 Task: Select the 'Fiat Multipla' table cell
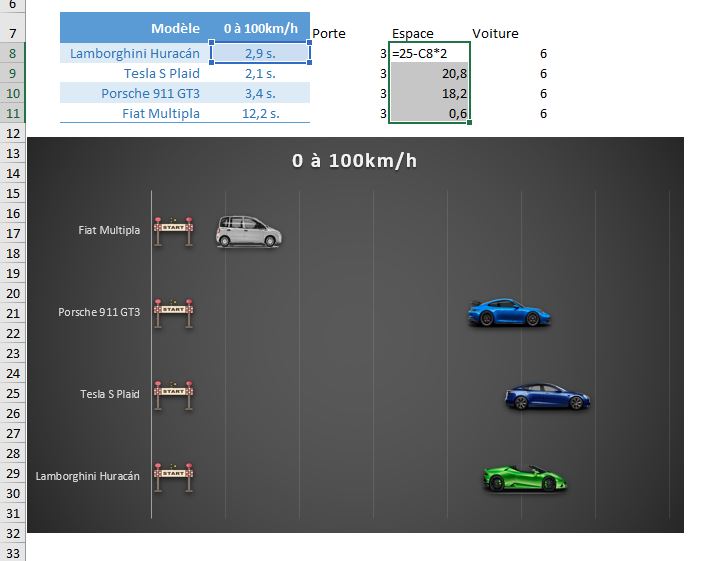click(135, 113)
